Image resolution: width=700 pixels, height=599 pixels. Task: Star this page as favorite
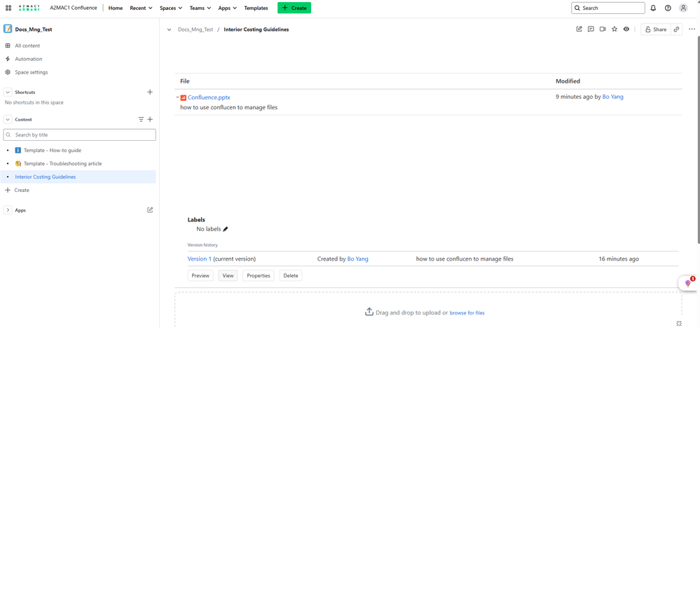coord(615,29)
